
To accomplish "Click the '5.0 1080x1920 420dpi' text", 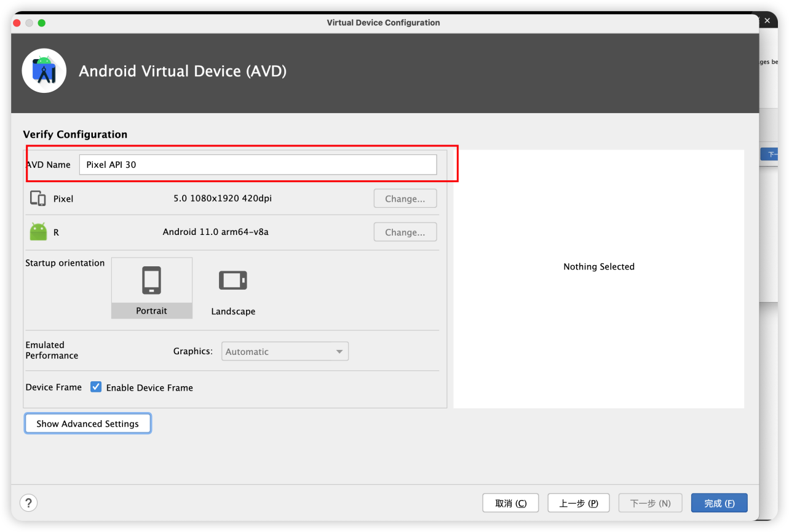I will (x=223, y=199).
